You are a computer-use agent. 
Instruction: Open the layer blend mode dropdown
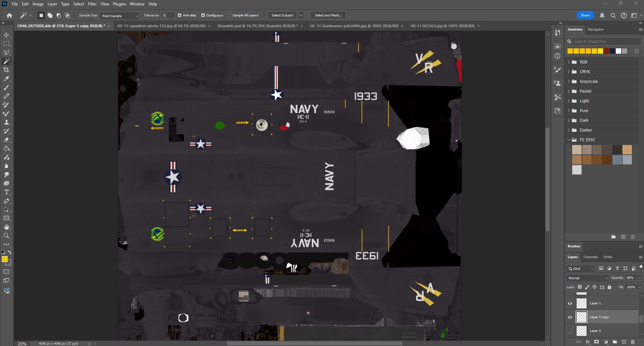click(x=587, y=278)
